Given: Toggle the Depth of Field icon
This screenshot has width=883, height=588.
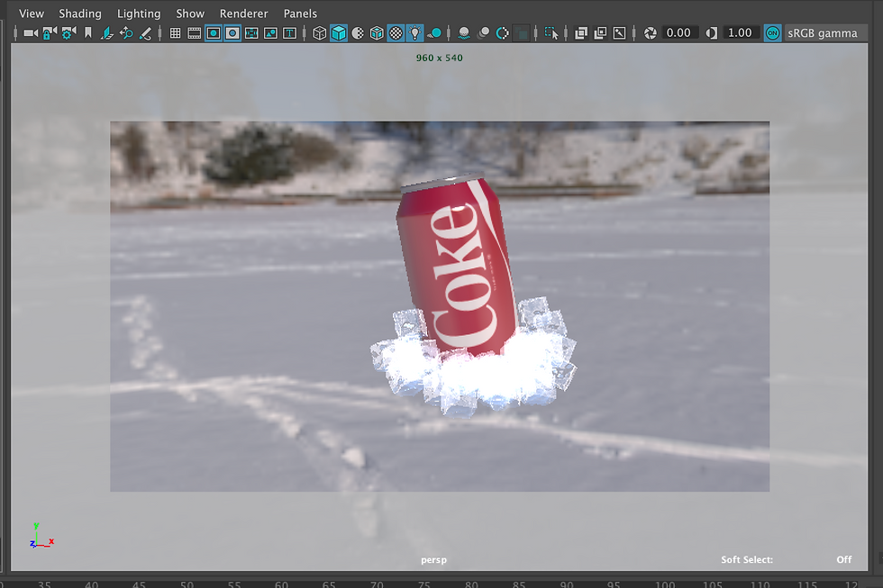Looking at the screenshot, I should coord(522,33).
